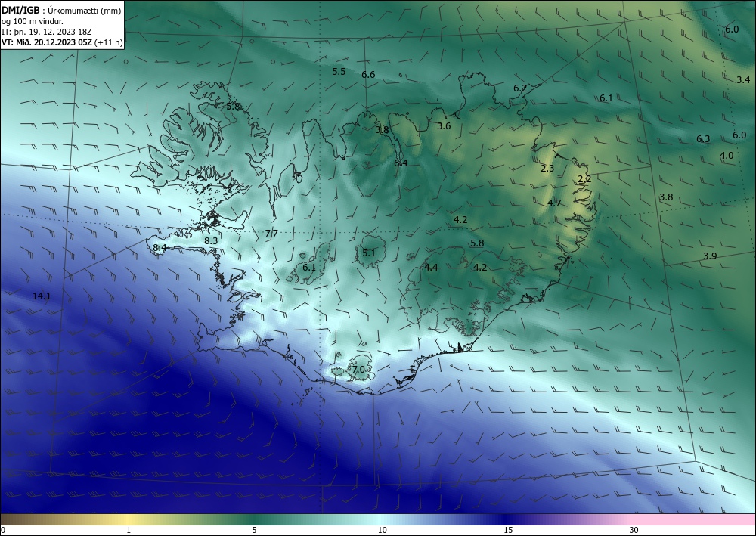Click the 7.7 map value
Viewport: 756px width, 536px height.
pyautogui.click(x=271, y=234)
